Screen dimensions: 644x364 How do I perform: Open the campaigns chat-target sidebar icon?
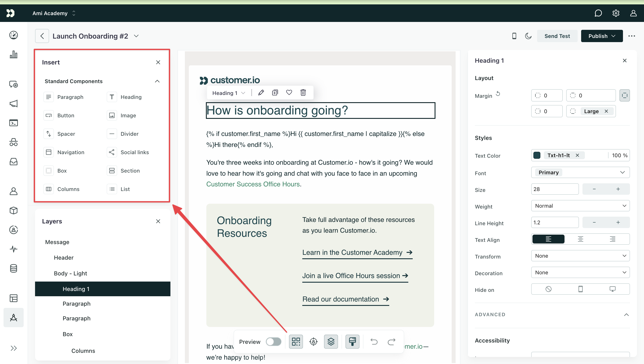(x=14, y=84)
